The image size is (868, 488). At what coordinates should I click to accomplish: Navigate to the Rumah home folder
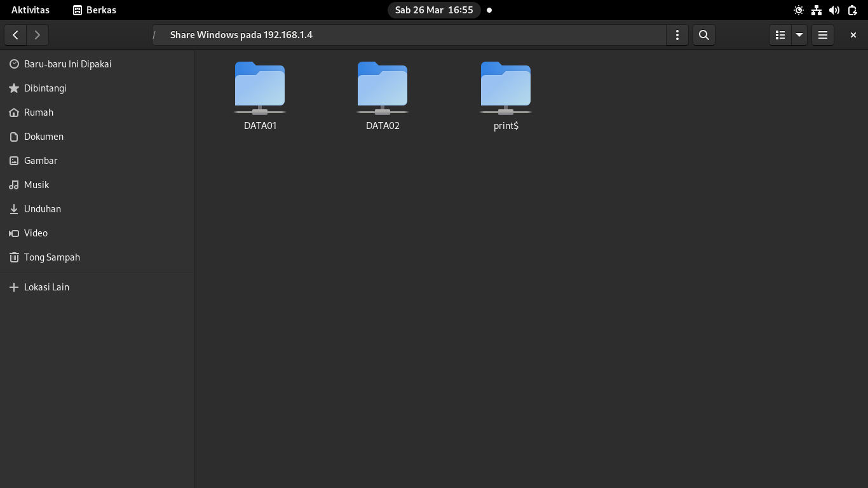(x=97, y=112)
